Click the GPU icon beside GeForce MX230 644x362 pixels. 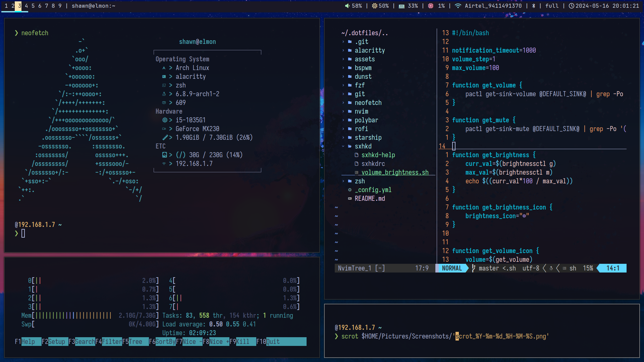tap(164, 129)
